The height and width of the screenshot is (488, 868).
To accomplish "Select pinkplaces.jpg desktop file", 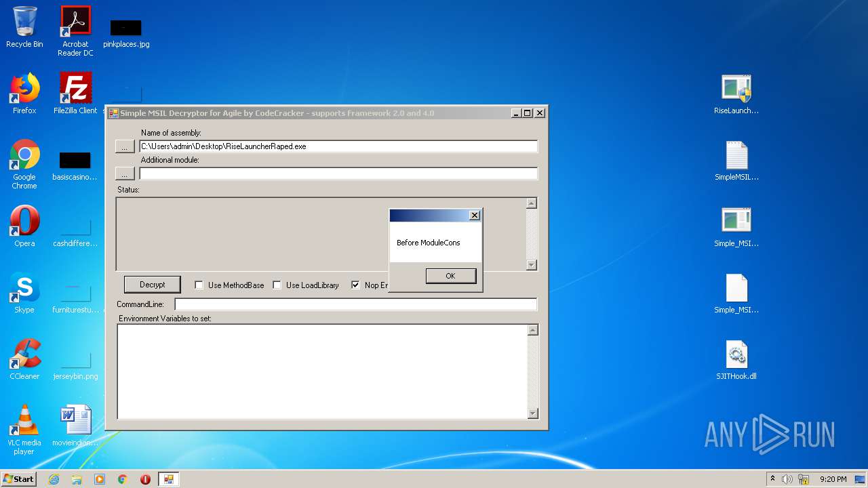I will click(x=126, y=34).
